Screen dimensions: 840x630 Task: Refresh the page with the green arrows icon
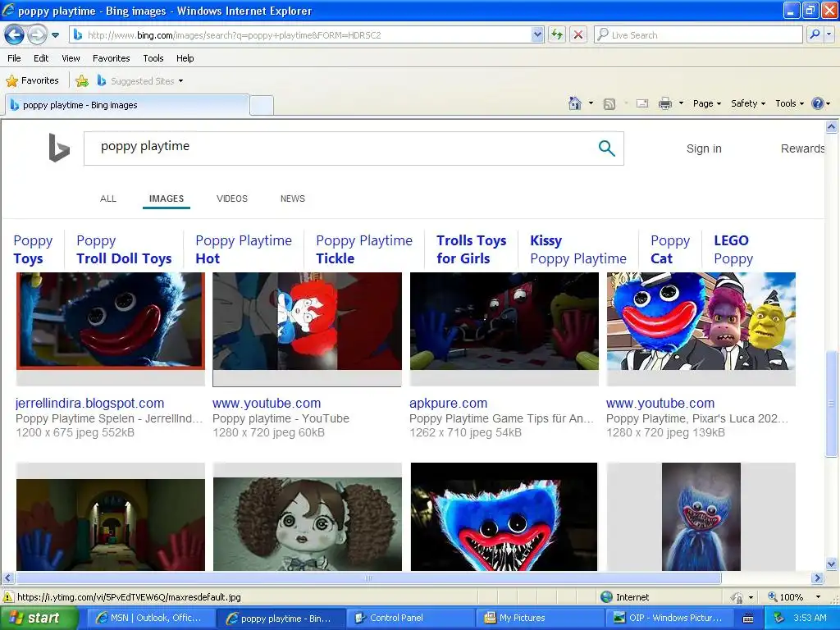[x=557, y=34]
